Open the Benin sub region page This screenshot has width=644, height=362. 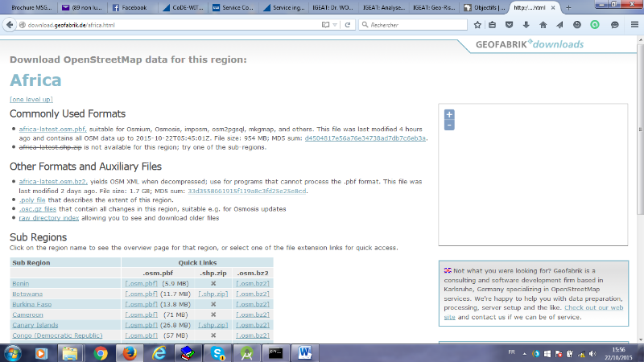[20, 283]
